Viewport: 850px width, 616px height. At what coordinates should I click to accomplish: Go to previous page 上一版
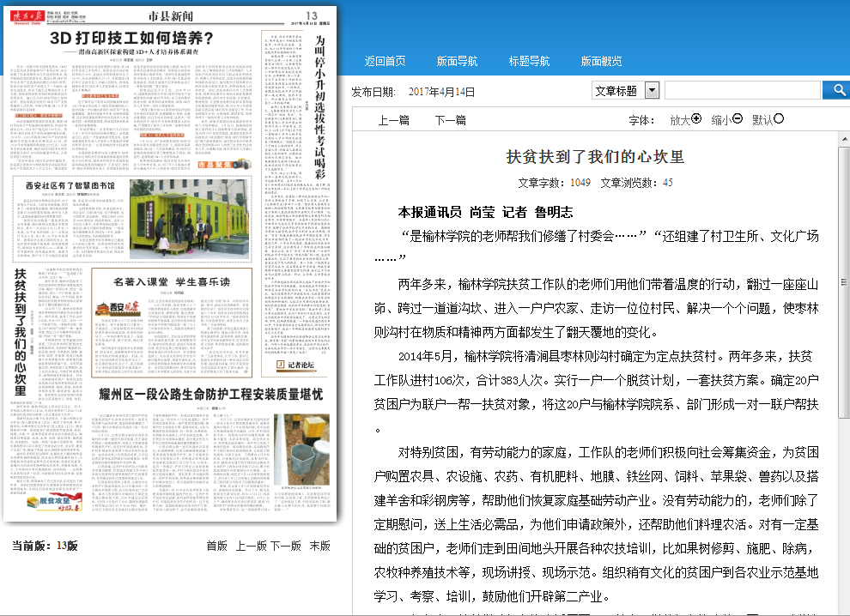click(x=251, y=546)
